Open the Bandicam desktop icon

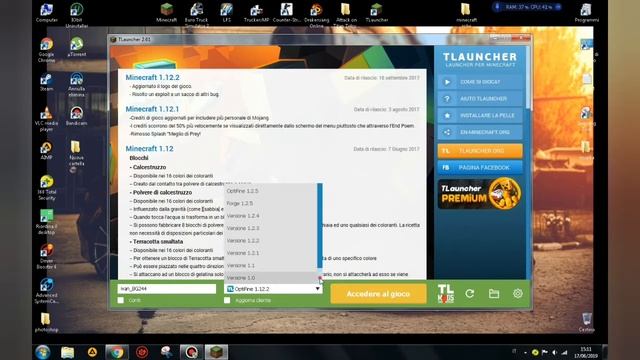[x=76, y=116]
